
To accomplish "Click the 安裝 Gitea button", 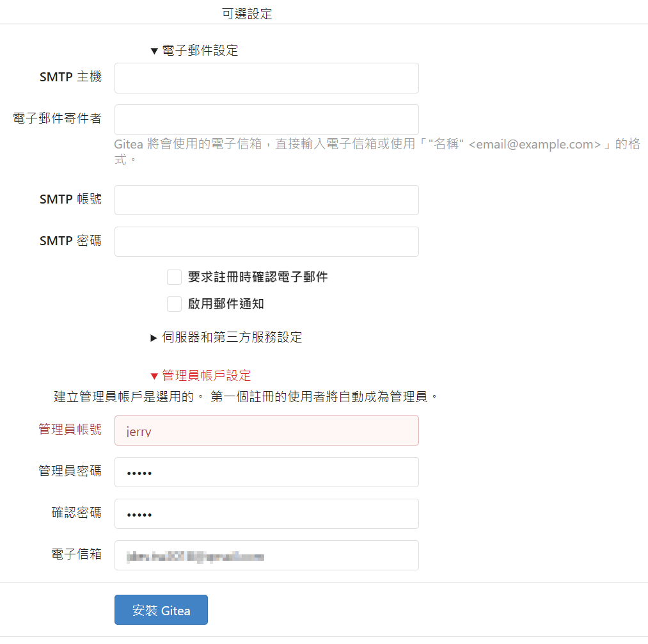I will (x=161, y=609).
